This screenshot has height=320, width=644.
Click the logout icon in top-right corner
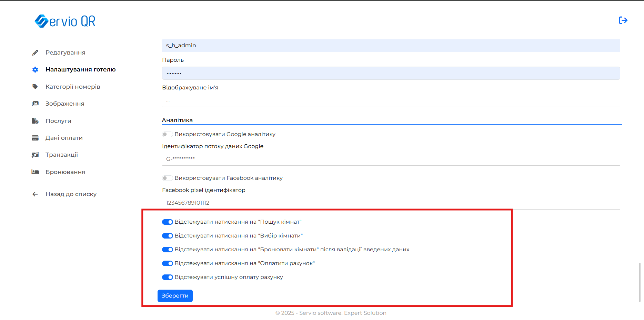tap(623, 20)
